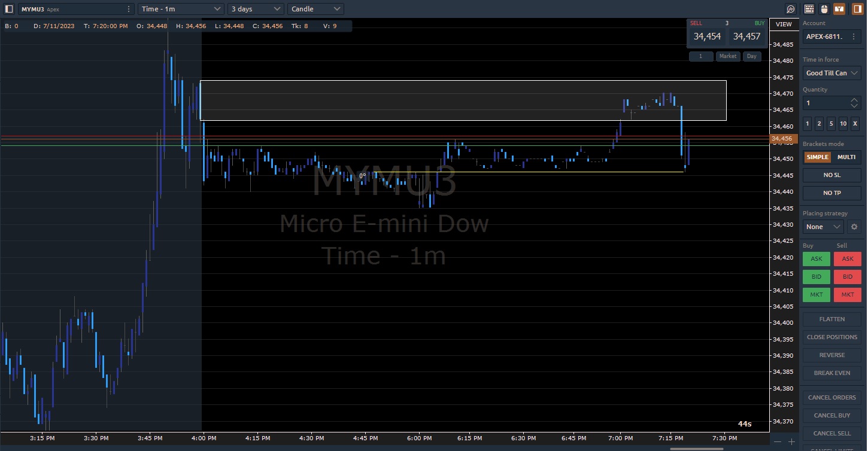Open the MYMU3 symbol options menu

click(x=129, y=9)
